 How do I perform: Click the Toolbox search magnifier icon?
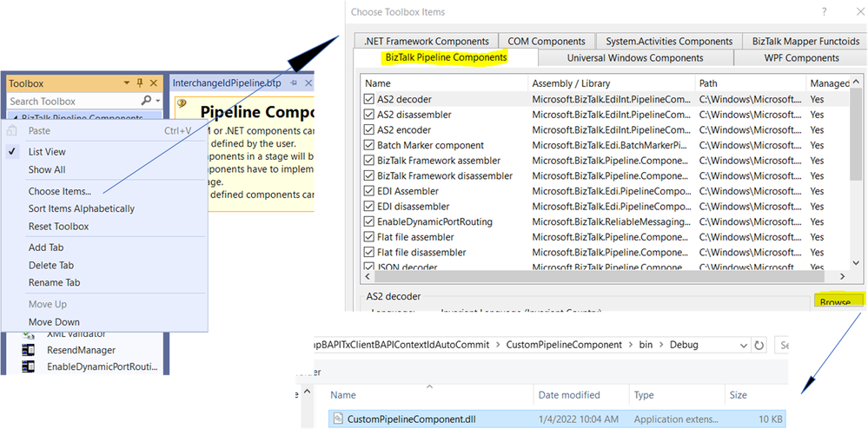pos(146,100)
